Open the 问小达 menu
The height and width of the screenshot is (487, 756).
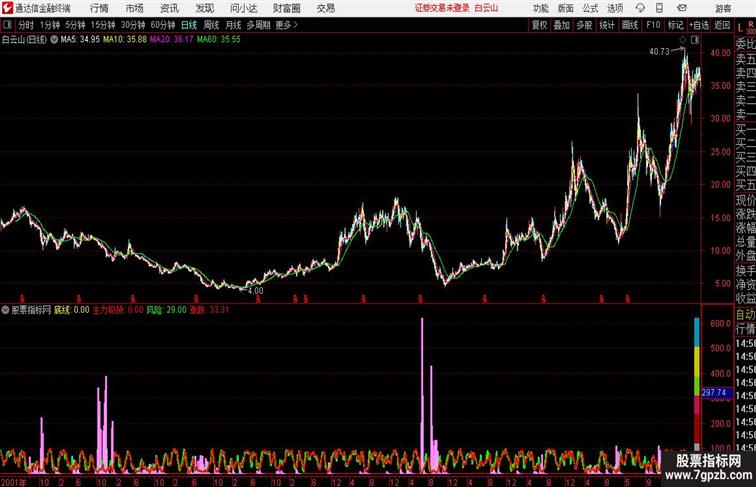(243, 8)
